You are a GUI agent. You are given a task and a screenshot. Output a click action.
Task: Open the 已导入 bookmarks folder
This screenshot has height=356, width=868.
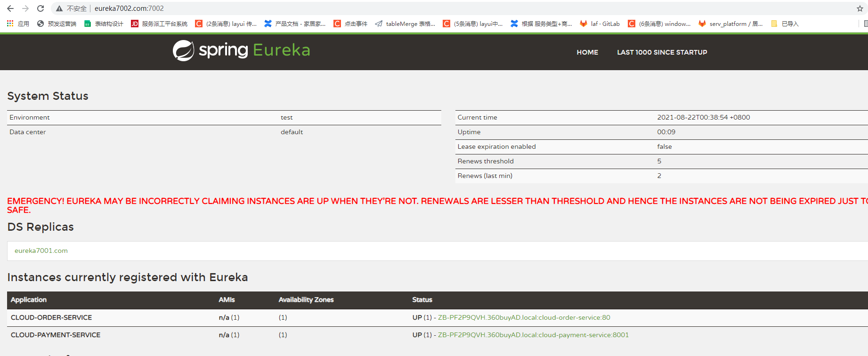785,24
